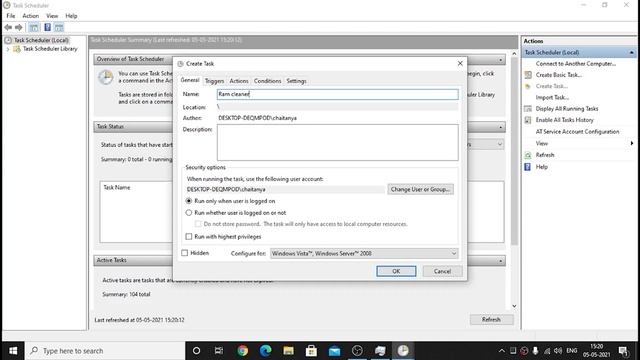
Task: Open the notification center icon
Action: point(623,351)
